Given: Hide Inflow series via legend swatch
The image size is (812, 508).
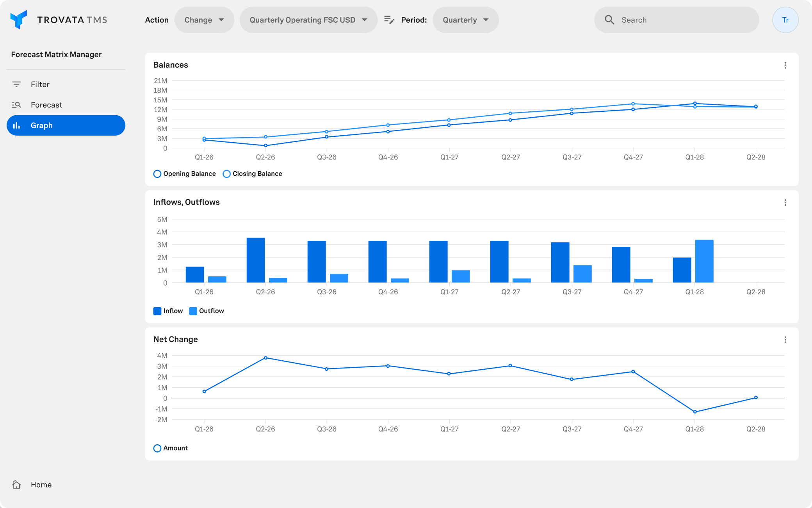Looking at the screenshot, I should click(x=157, y=311).
